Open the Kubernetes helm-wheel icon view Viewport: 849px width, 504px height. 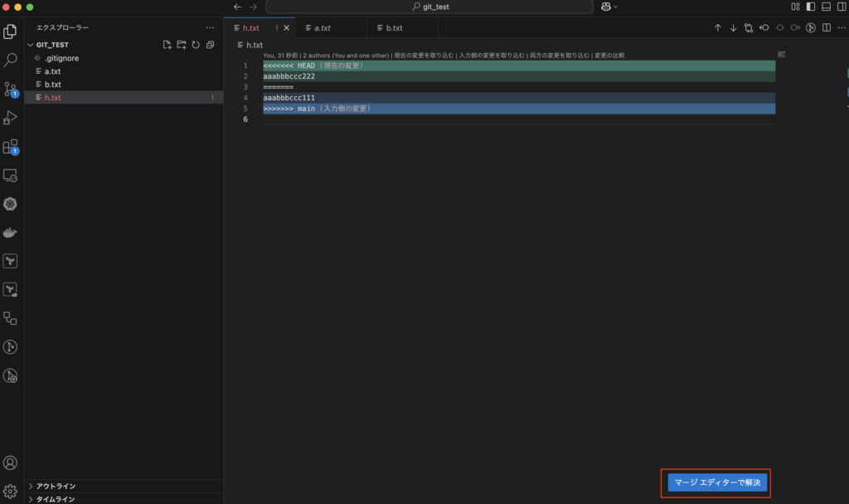(x=10, y=204)
